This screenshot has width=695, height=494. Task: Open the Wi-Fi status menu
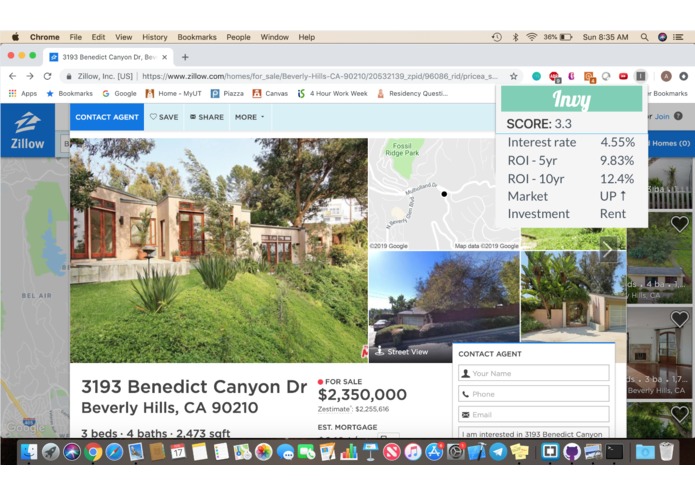(x=531, y=37)
